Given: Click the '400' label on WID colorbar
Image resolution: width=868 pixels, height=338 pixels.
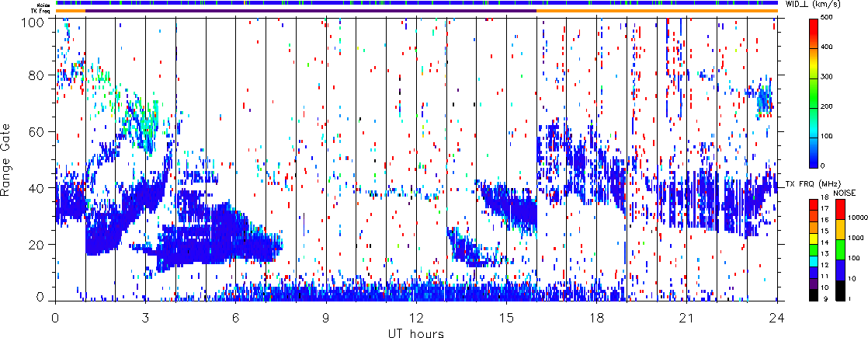Looking at the screenshot, I should pos(826,48).
